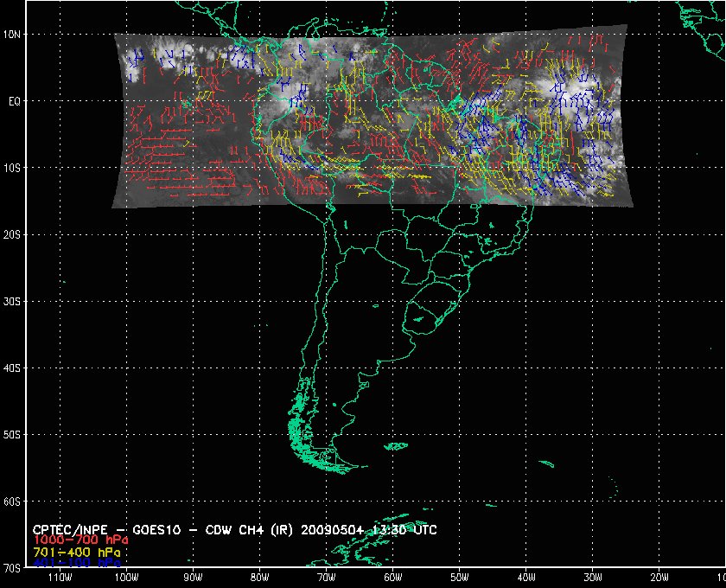Pick the 20W longitude label
726x588 pixels.
coord(659,578)
